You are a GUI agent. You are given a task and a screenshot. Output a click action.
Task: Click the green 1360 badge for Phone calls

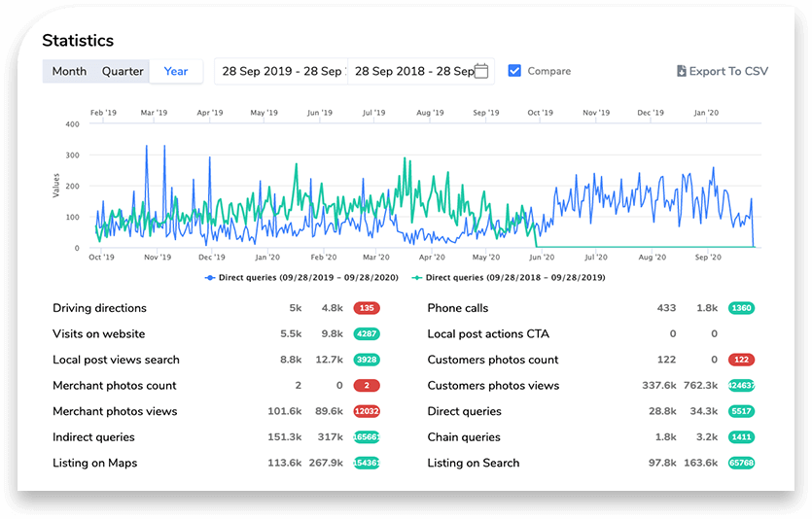pyautogui.click(x=741, y=308)
